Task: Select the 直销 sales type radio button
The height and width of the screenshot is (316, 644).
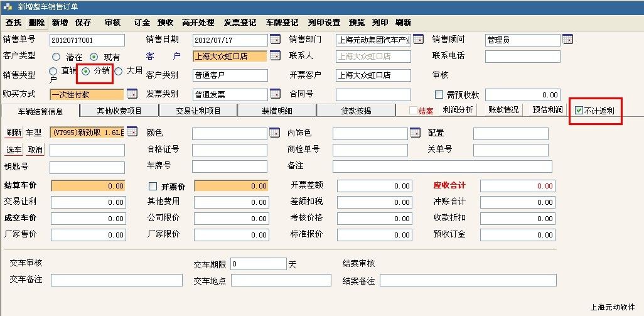Action: tap(53, 72)
